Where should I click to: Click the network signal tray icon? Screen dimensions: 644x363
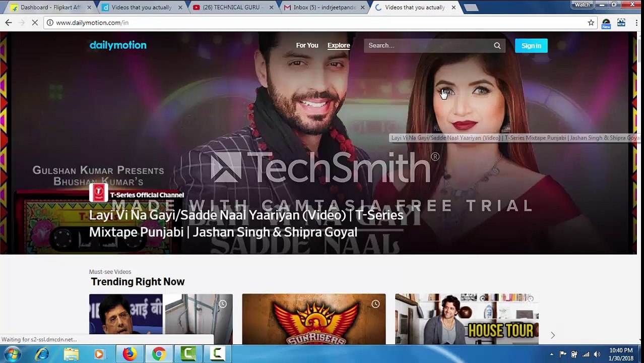(x=586, y=354)
